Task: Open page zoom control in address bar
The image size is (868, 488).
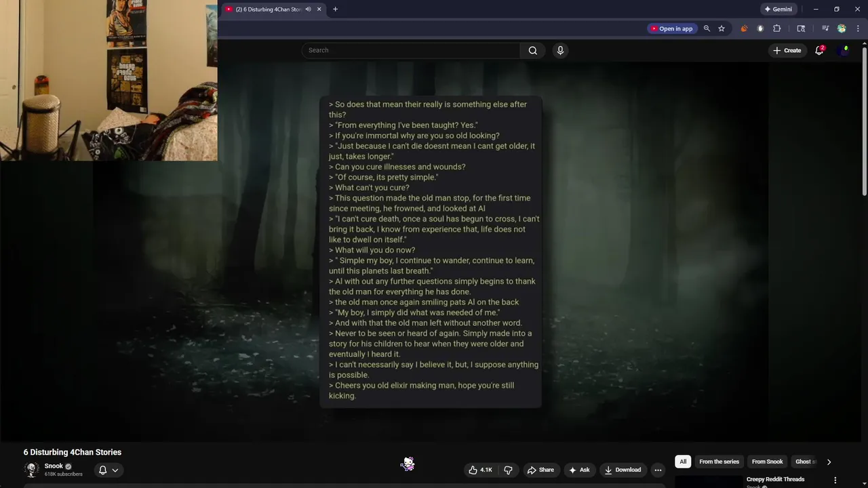Action: tap(707, 28)
